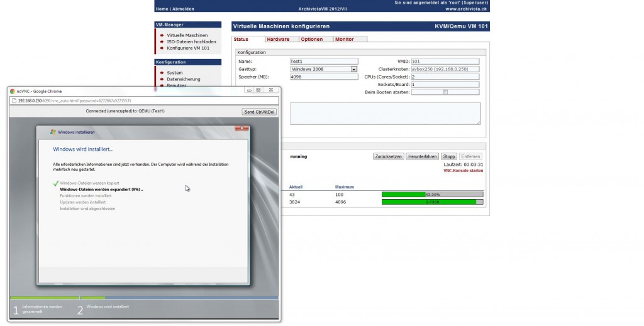Image resolution: width=644 pixels, height=326 pixels.
Task: Click the Zurücksetzen button
Action: 388,156
